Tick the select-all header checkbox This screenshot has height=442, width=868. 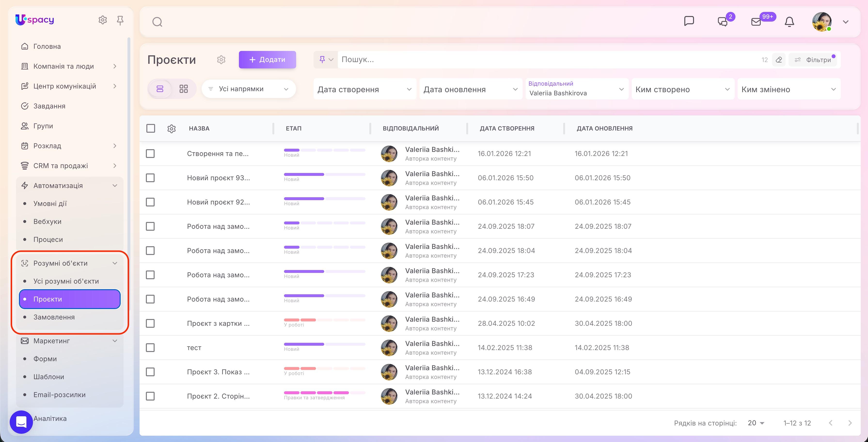[x=151, y=128]
